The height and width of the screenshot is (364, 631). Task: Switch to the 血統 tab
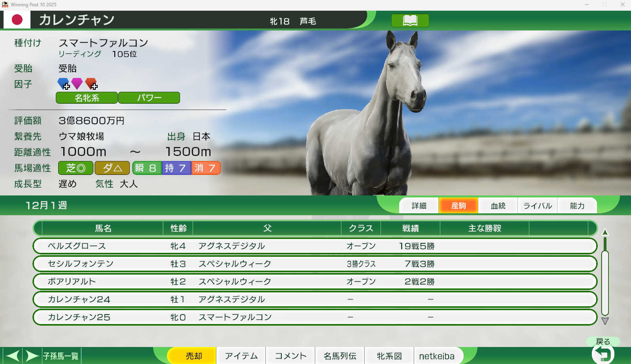pos(498,206)
